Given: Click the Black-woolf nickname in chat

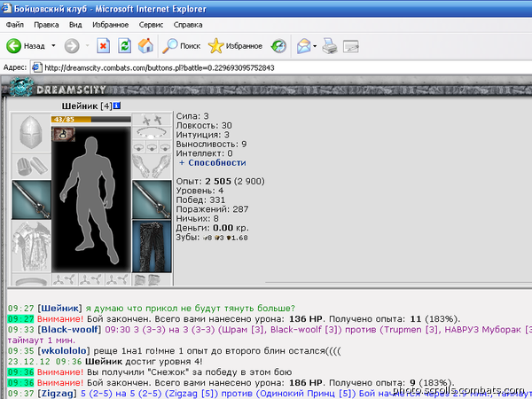Looking at the screenshot, I should [x=69, y=330].
